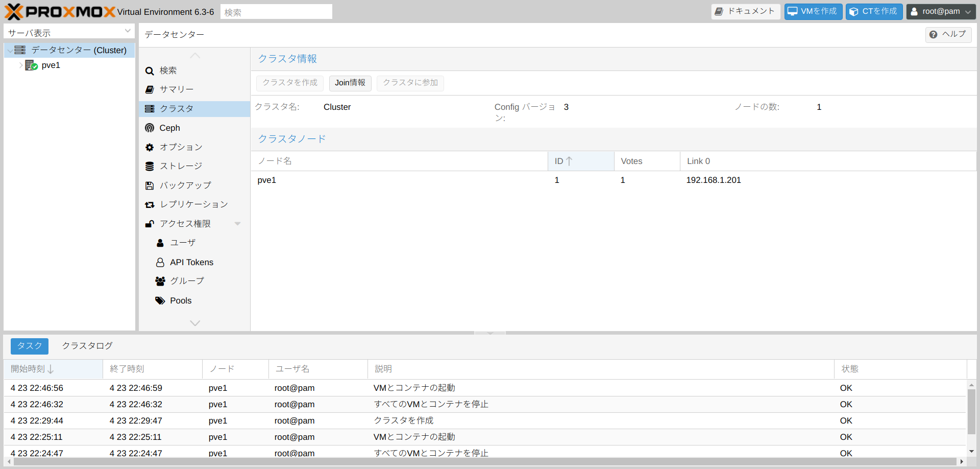Screen dimensions: 980x469
Task: Click the 検索 input field at top
Action: 276,11
